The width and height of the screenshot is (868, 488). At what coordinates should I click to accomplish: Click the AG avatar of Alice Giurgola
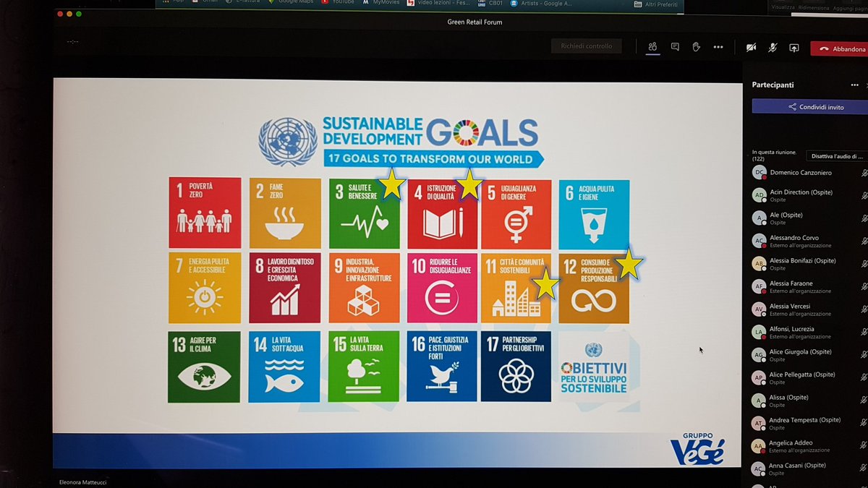[759, 355]
